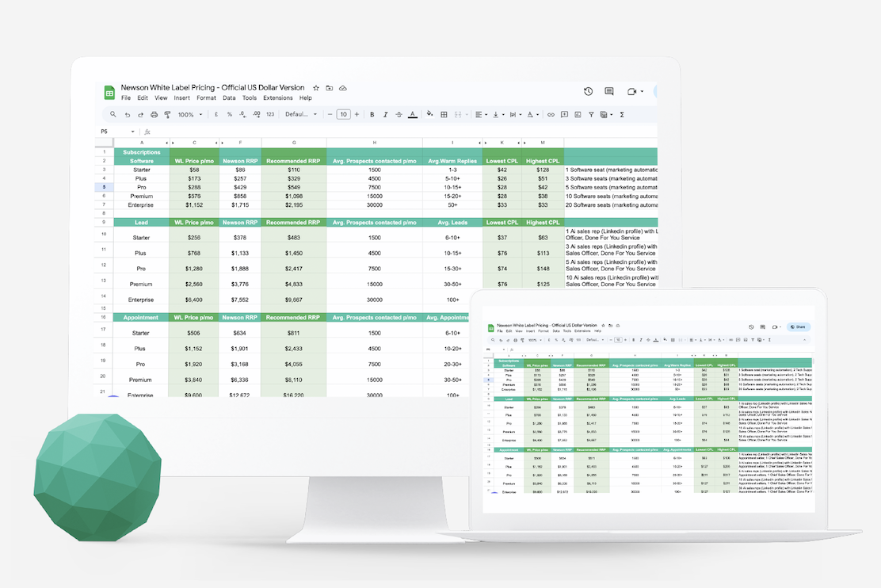Open filter views on the monitor toolbar
Image resolution: width=881 pixels, height=588 pixels.
coord(605,115)
